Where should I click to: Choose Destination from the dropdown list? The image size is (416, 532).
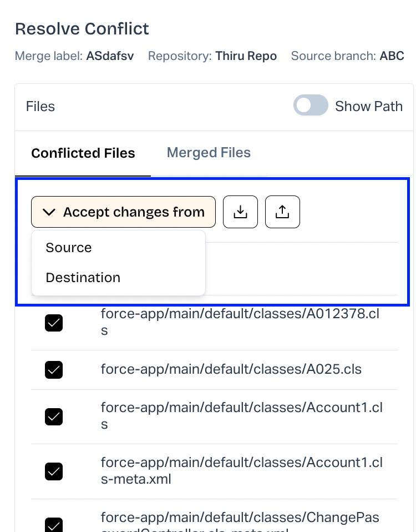point(83,278)
